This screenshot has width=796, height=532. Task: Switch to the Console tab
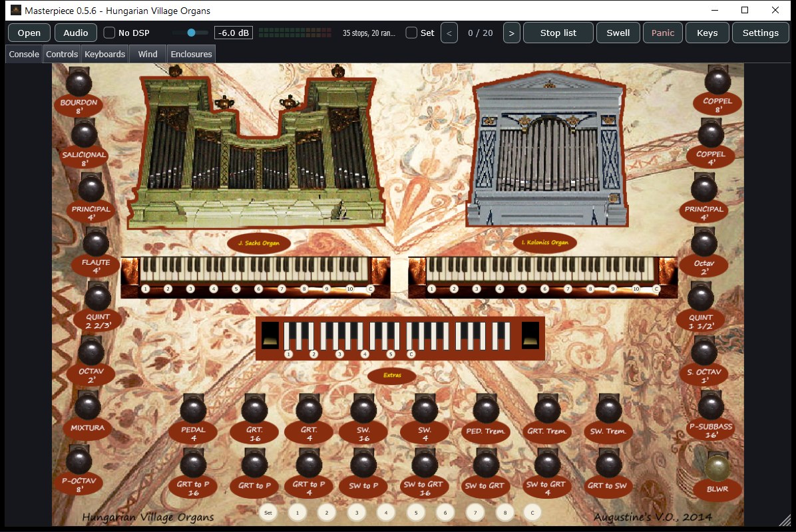pos(24,54)
